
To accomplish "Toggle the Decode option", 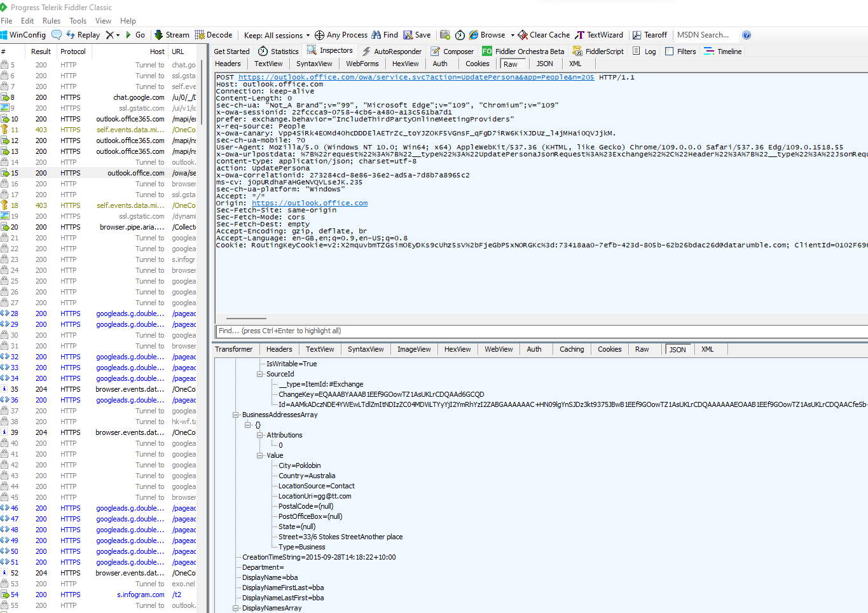I will [x=214, y=35].
